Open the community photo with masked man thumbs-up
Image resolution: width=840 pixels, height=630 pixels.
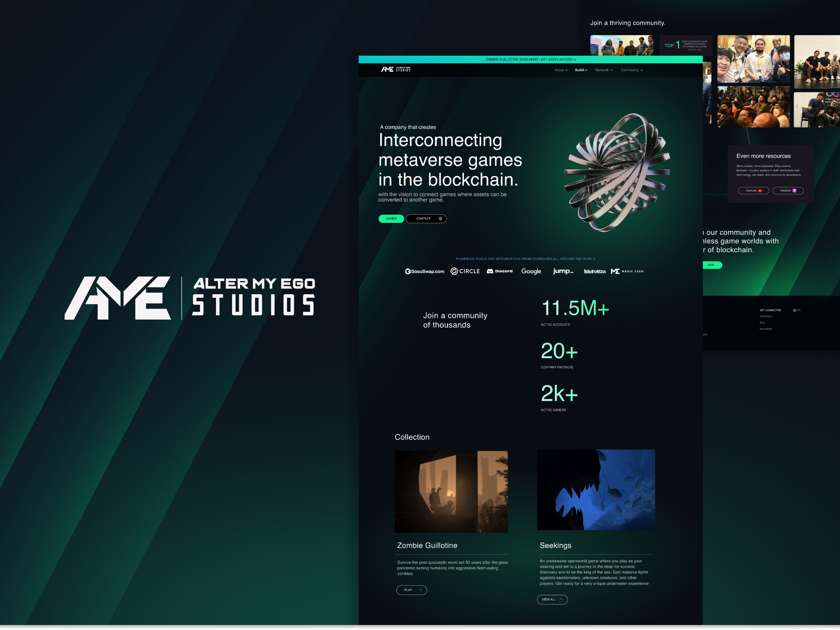click(753, 59)
